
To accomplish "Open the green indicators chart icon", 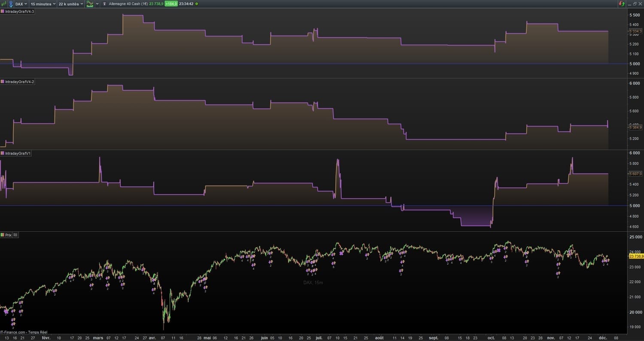I will (x=90, y=4).
